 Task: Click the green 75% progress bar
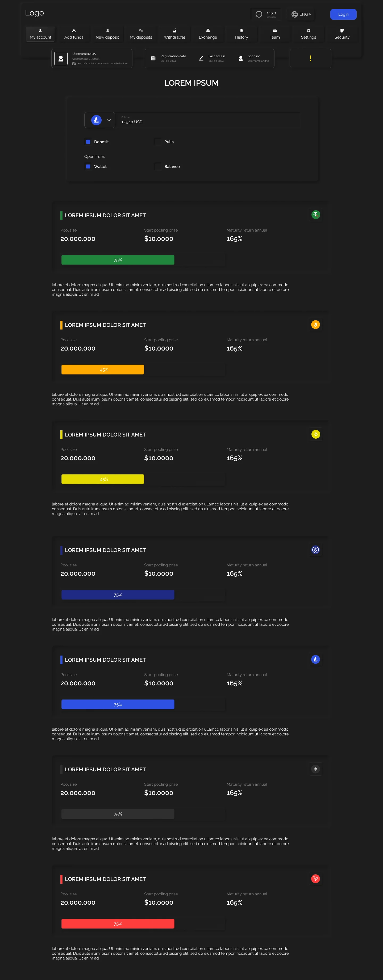[118, 260]
